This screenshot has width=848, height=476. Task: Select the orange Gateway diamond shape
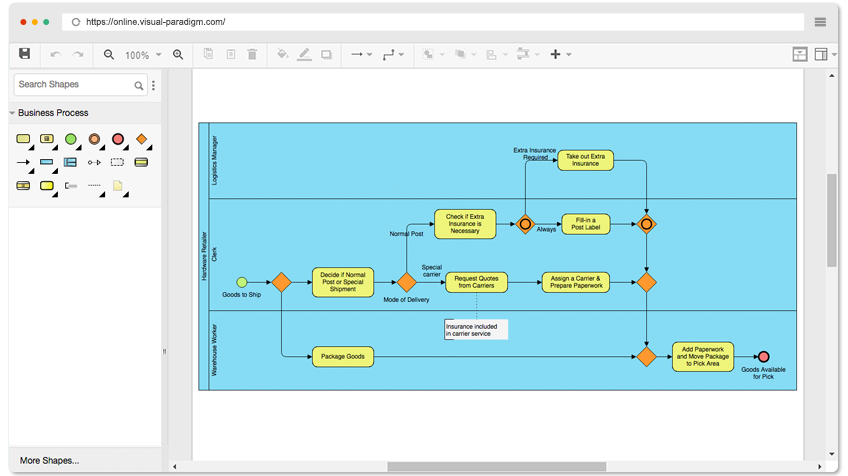tap(142, 139)
